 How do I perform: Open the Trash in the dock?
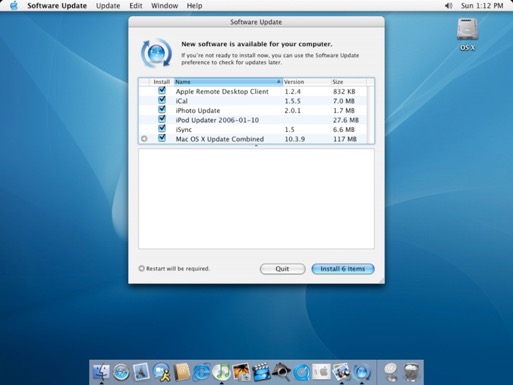coord(411,372)
